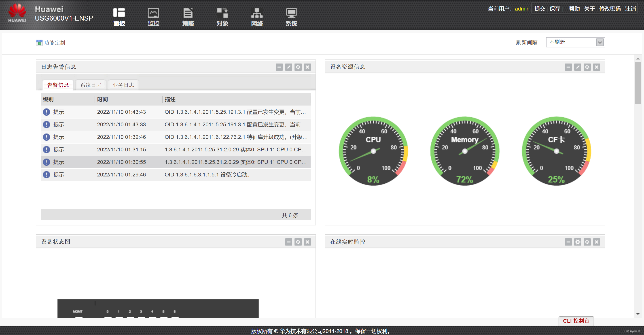Viewport: 644px width, 335px height.
Task: Open the 系统 system section icon
Action: [x=291, y=13]
